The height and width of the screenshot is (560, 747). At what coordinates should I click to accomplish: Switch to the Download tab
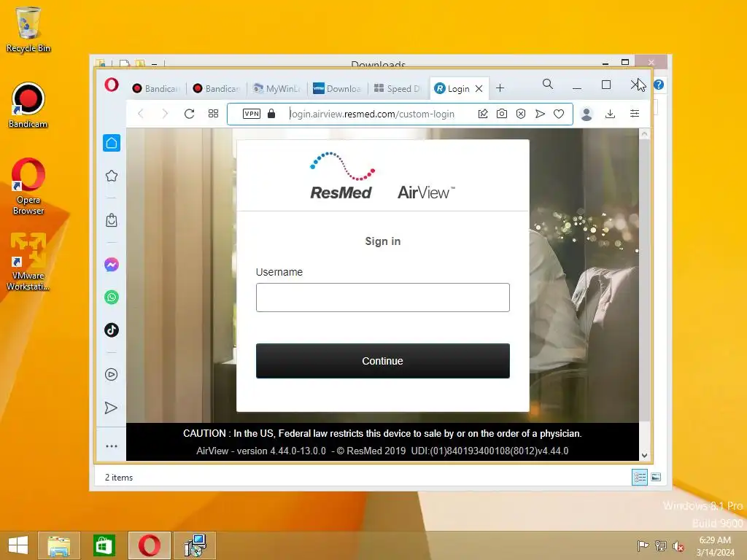click(x=338, y=88)
